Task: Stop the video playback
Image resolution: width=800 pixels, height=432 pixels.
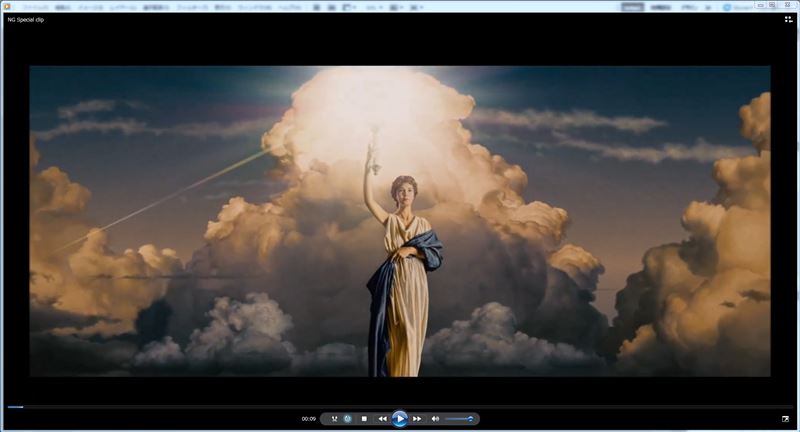Action: [x=364, y=419]
